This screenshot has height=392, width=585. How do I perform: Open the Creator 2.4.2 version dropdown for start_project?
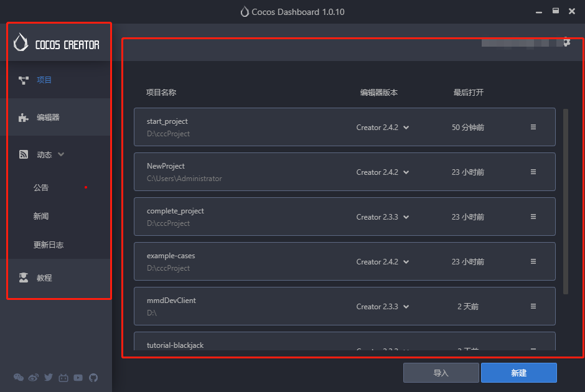pyautogui.click(x=406, y=128)
